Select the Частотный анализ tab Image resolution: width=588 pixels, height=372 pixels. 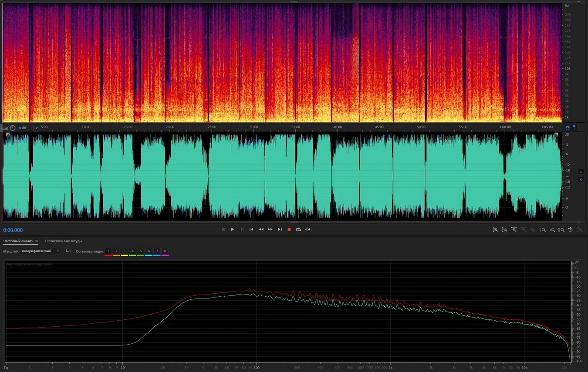pyautogui.click(x=17, y=241)
